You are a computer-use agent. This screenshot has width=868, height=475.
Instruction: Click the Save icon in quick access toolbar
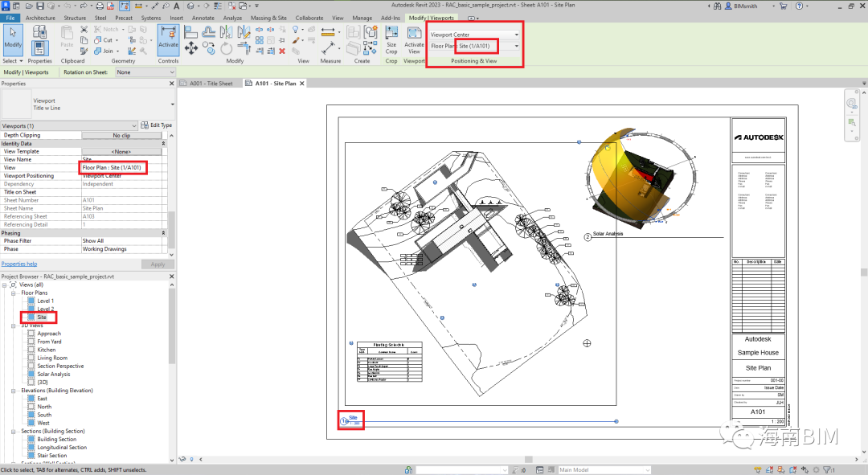click(x=40, y=6)
